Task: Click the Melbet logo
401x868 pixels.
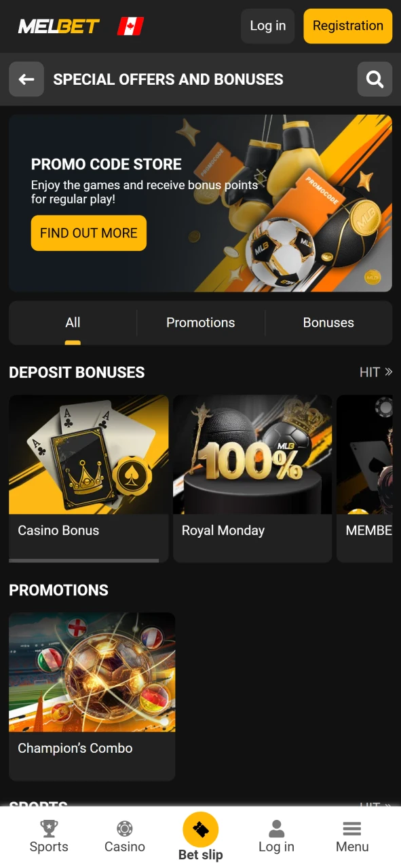Action: tap(58, 26)
